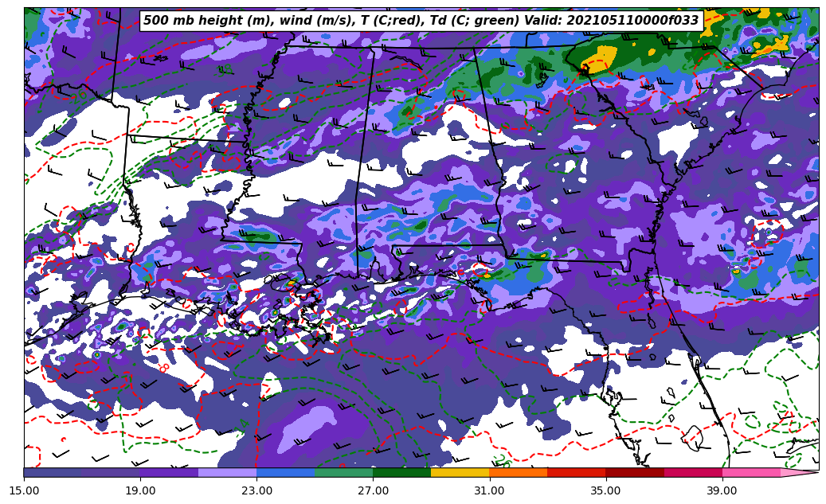Click the yellow segment of the colorbar

[460, 472]
